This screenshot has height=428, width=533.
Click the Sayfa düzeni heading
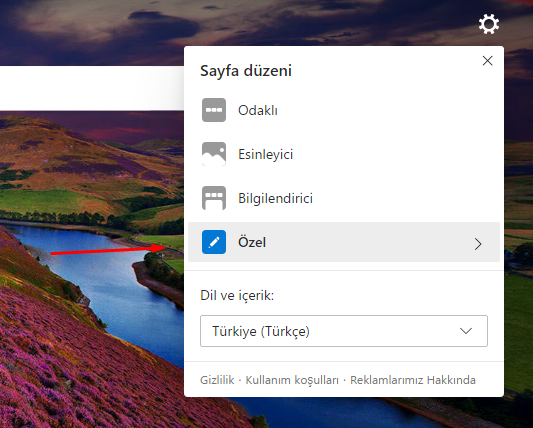tap(246, 71)
